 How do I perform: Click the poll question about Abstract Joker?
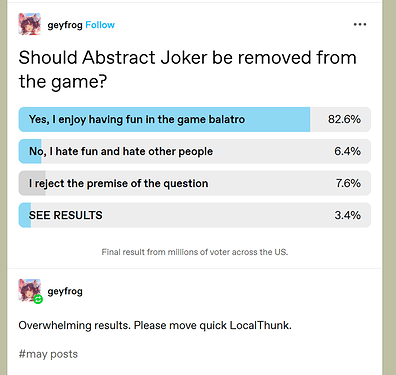coord(187,69)
